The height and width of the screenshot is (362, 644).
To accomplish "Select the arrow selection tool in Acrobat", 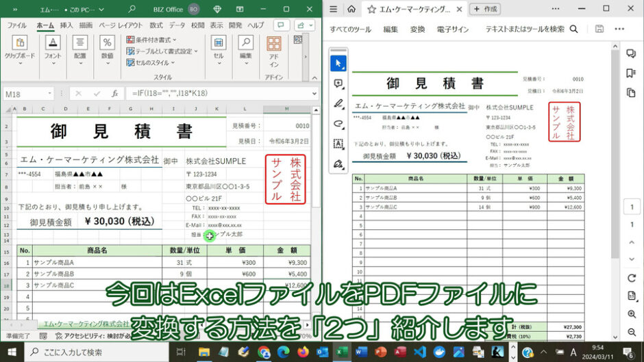I will pyautogui.click(x=338, y=64).
